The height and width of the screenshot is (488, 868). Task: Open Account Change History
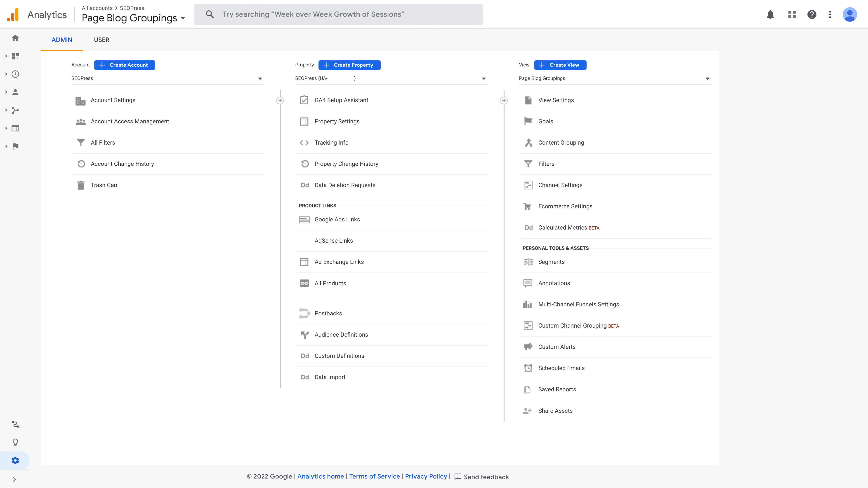click(x=168, y=164)
